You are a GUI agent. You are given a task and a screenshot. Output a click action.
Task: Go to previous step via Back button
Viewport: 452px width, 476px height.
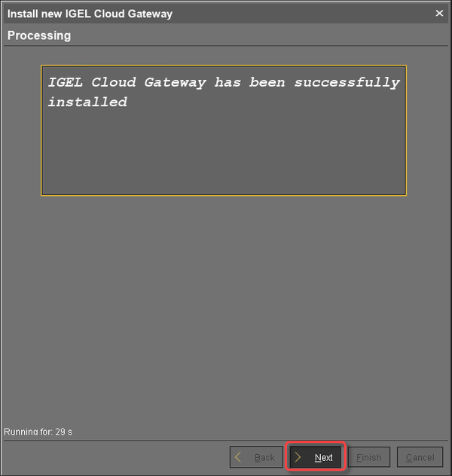[x=256, y=457]
